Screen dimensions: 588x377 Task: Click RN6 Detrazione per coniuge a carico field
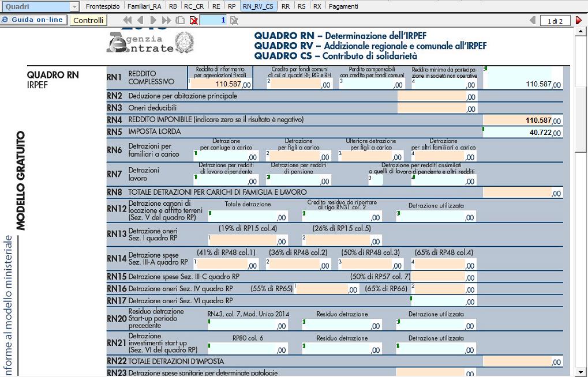[x=226, y=156]
